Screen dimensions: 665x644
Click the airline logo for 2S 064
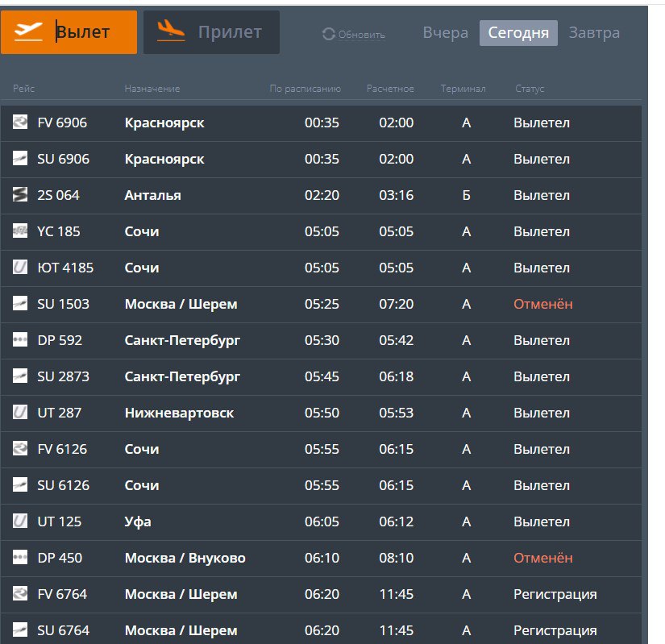tap(20, 194)
